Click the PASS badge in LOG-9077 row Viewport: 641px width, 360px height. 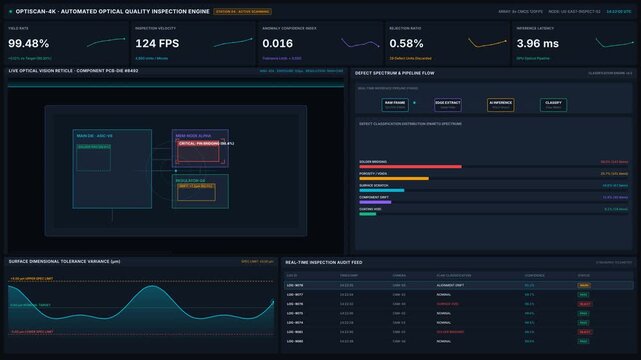pyautogui.click(x=583, y=295)
